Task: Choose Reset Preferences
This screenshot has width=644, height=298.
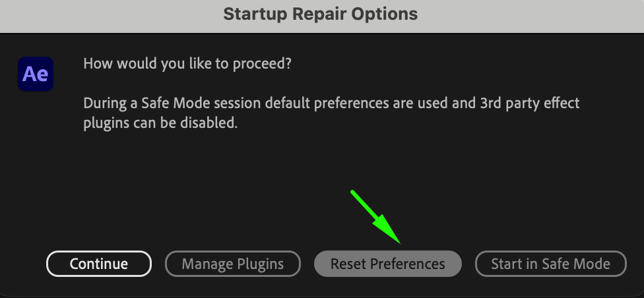Action: coord(387,264)
